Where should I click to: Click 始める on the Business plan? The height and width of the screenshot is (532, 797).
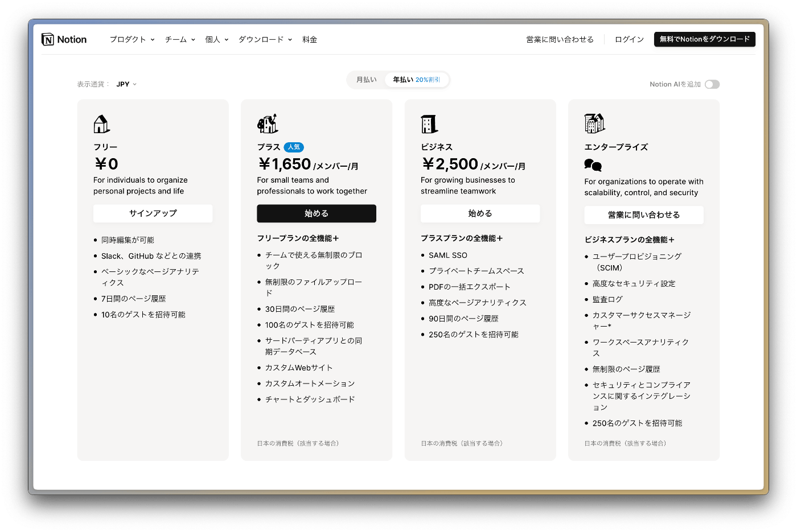(480, 213)
